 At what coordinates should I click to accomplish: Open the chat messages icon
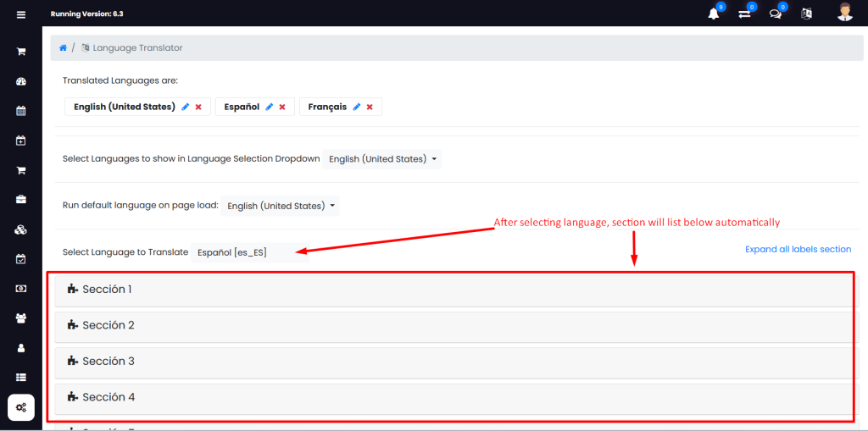776,14
